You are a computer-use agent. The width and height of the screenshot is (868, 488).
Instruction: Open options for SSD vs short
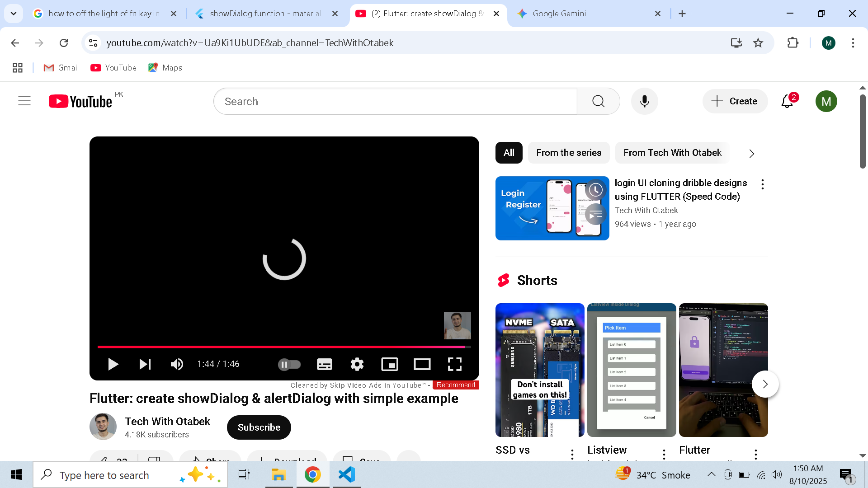pyautogui.click(x=572, y=454)
